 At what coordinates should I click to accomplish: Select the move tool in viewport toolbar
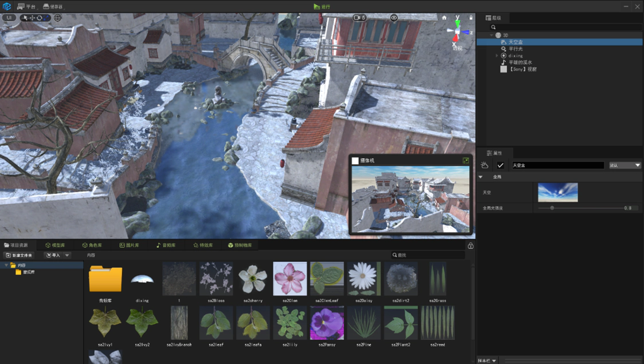[32, 18]
